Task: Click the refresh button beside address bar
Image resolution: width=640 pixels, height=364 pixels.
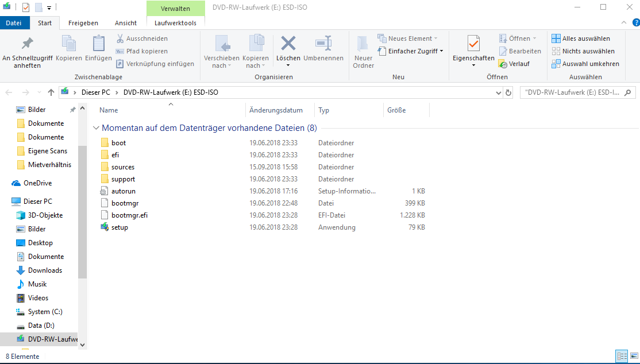Action: click(508, 92)
